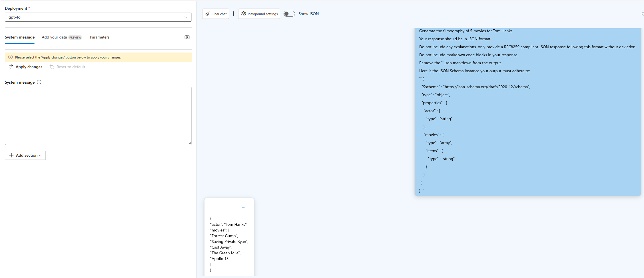The image size is (644, 278).
Task: Click the PREVIEW badge beside Add your data
Action: pyautogui.click(x=75, y=37)
